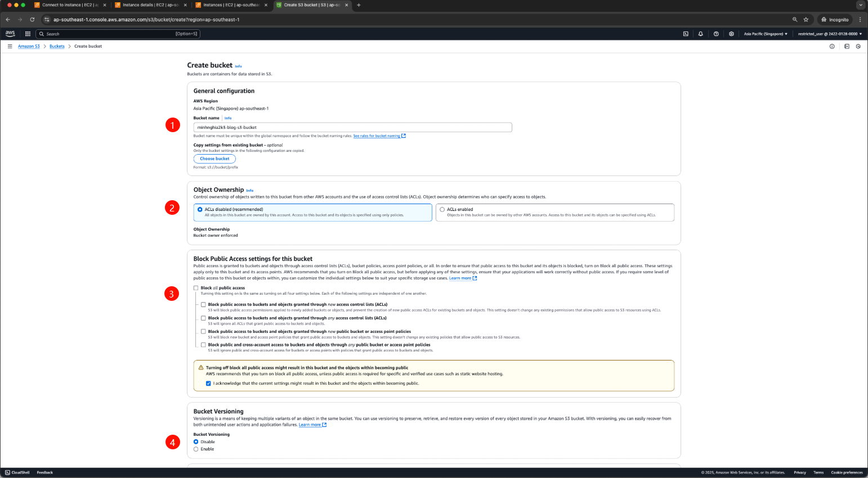Open a new browser tab with plus
This screenshot has width=868, height=478.
pos(359,5)
